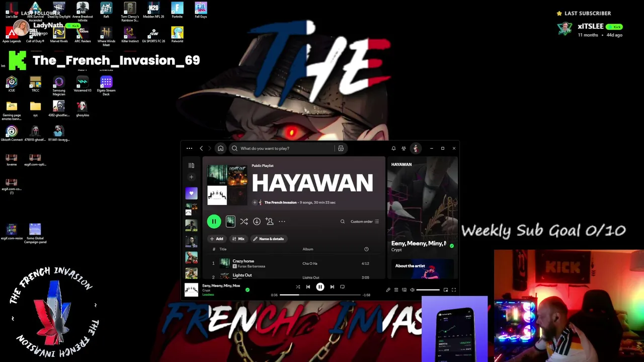Play the track Crazy horse
This screenshot has height=362, width=644.
pyautogui.click(x=243, y=261)
